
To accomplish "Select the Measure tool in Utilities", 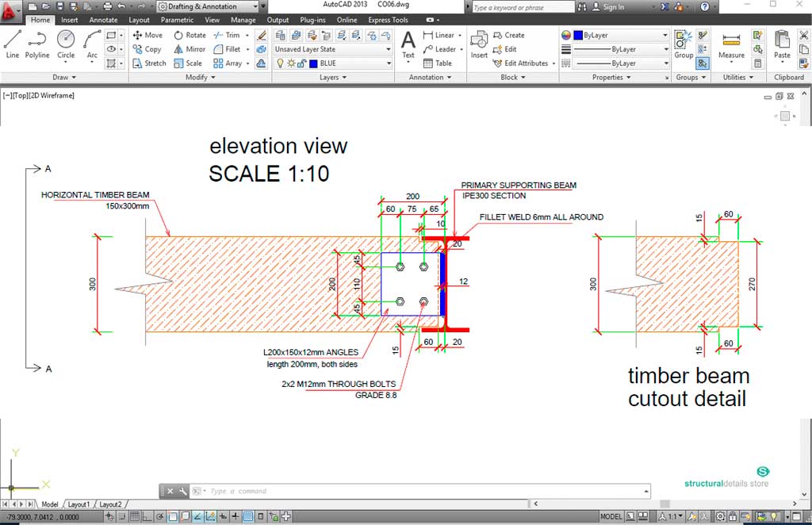I will pyautogui.click(x=730, y=48).
